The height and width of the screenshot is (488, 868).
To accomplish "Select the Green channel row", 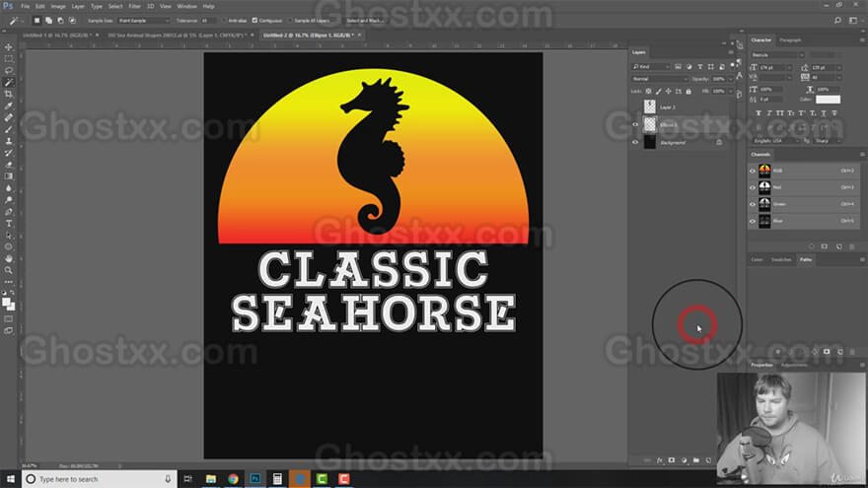I will [803, 204].
